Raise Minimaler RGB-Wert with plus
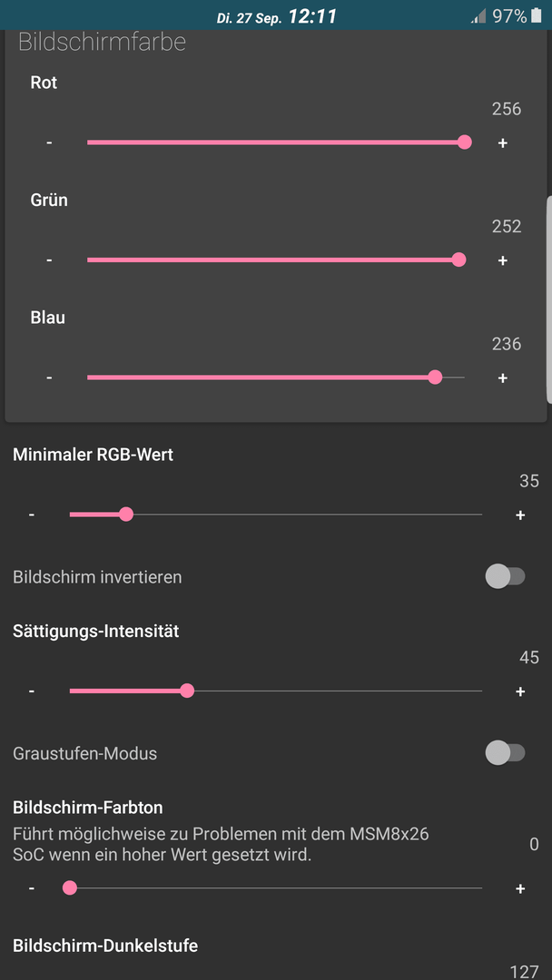The height and width of the screenshot is (980, 552). 520,515
